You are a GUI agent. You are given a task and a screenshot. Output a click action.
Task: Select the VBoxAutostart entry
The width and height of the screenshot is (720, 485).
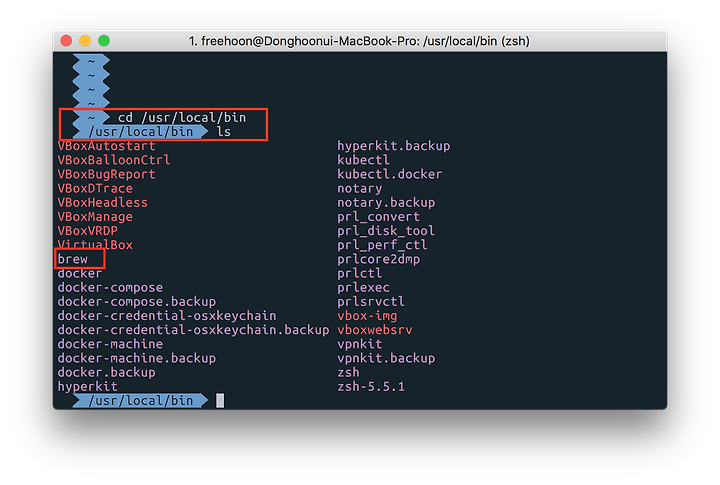click(x=107, y=146)
